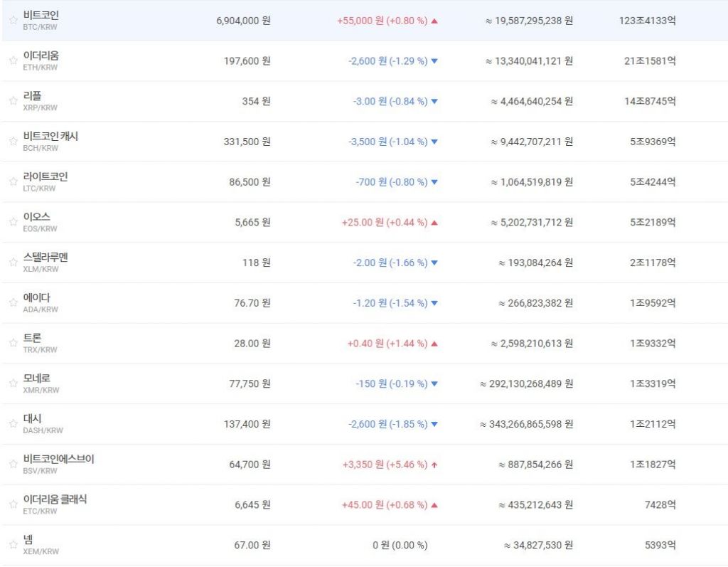
Task: Toggle favorite star for XMR/KRW Monero
Action: 13,383
